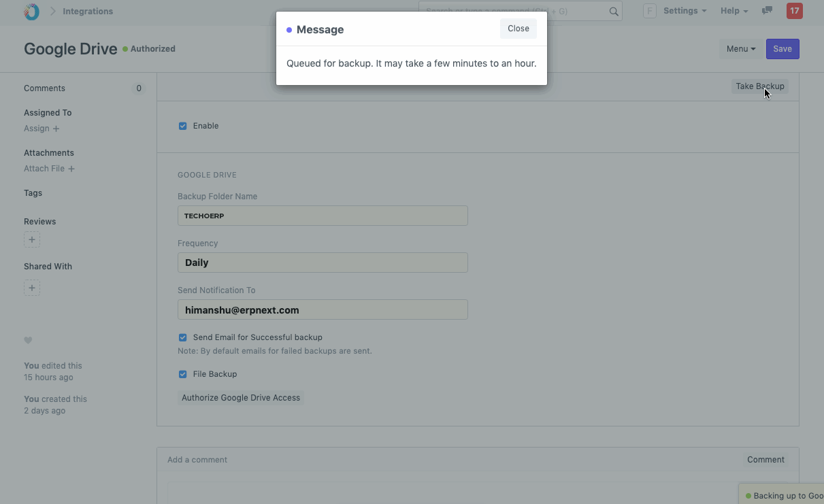Share document with plus button
This screenshot has width=824, height=504.
tap(32, 288)
